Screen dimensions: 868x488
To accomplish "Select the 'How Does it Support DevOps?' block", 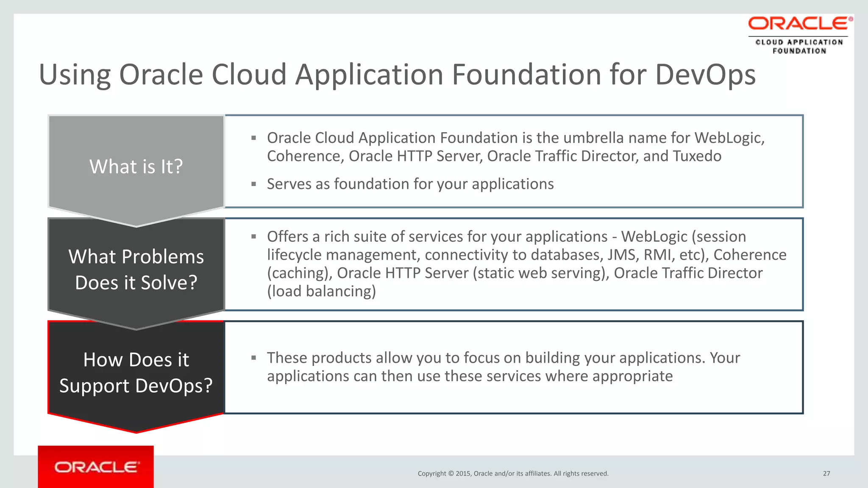I will click(136, 377).
